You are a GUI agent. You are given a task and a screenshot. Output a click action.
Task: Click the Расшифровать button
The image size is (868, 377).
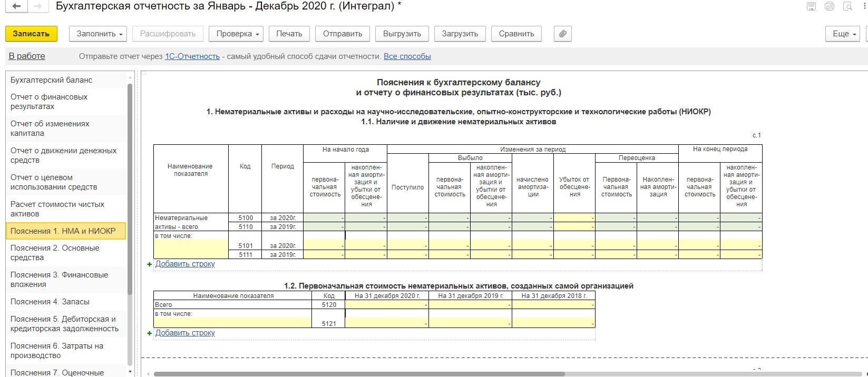pyautogui.click(x=168, y=34)
